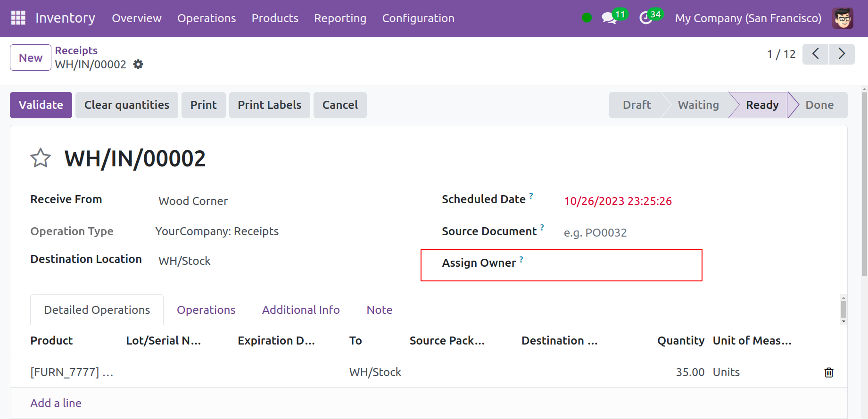The image size is (868, 419).
Task: Open the activities clock icon
Action: coord(645,18)
